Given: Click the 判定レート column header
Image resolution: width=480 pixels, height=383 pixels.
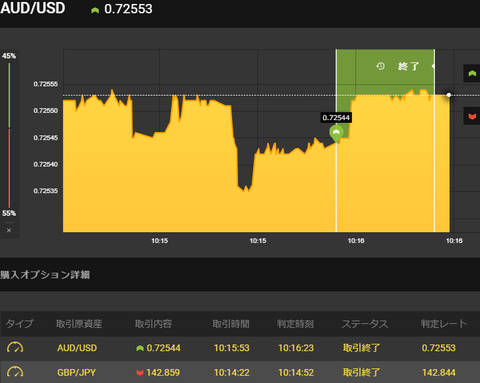Looking at the screenshot, I should [444, 324].
